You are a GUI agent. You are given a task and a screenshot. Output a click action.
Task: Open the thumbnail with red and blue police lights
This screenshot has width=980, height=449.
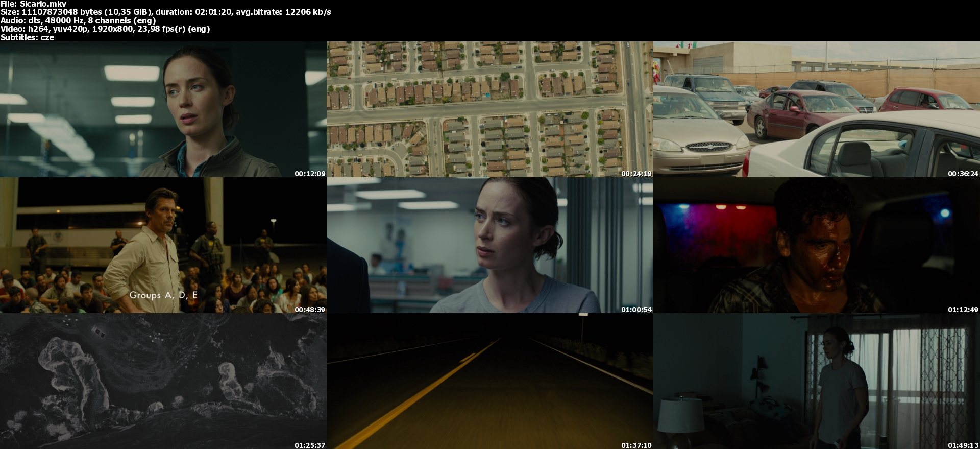pos(816,245)
